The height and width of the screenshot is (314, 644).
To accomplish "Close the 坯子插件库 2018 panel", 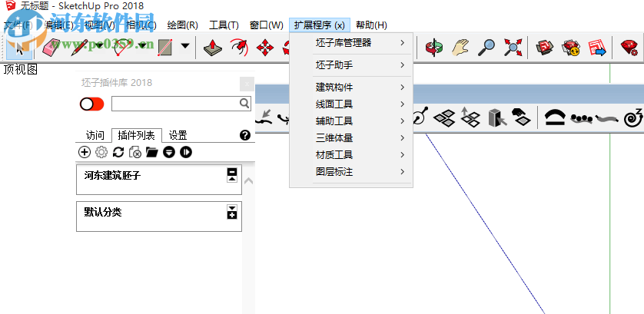I will (247, 84).
